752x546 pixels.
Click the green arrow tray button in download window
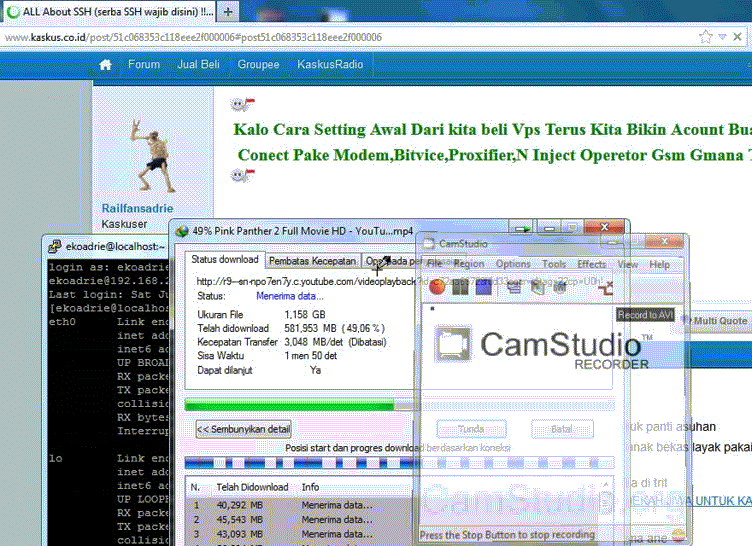521,228
